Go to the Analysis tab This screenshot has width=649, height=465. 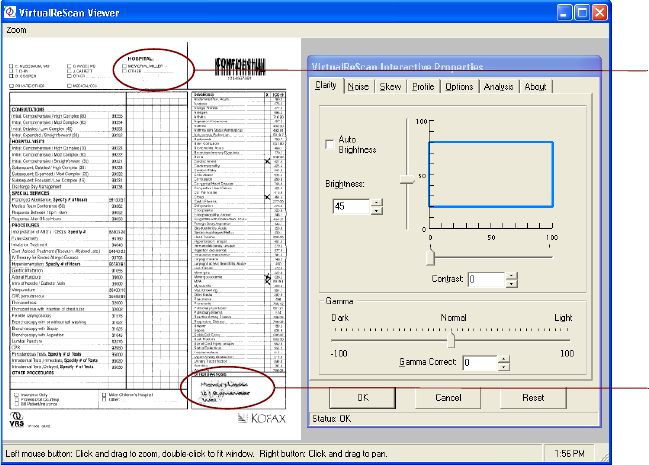click(x=497, y=87)
